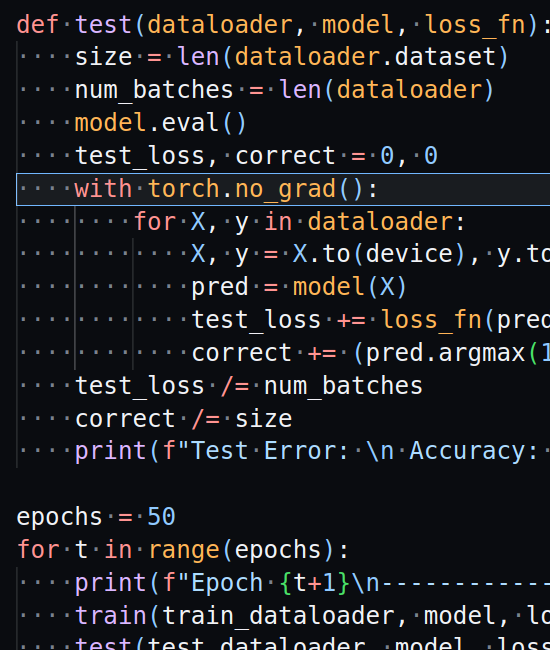Click 'dataloader' in the for loop line

380,221
